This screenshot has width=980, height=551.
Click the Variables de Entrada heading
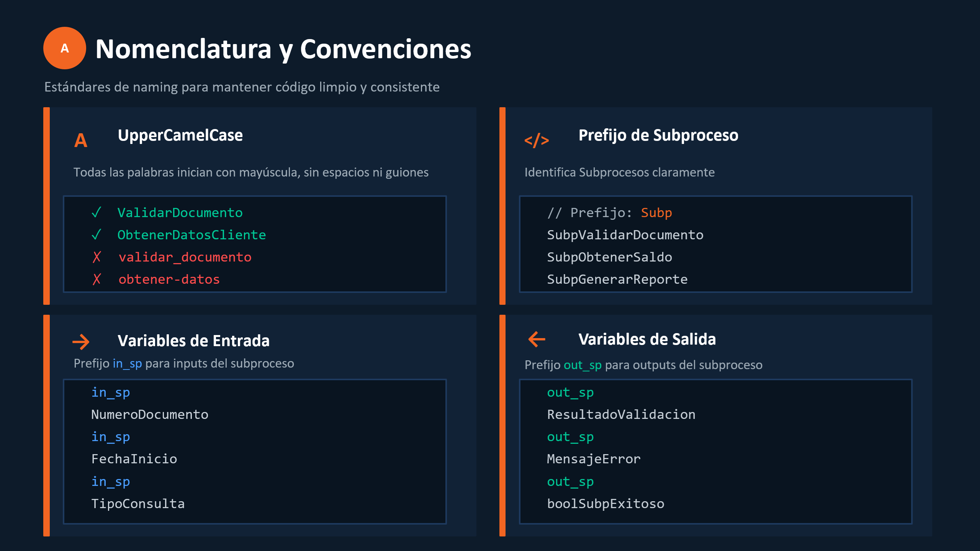(x=193, y=341)
